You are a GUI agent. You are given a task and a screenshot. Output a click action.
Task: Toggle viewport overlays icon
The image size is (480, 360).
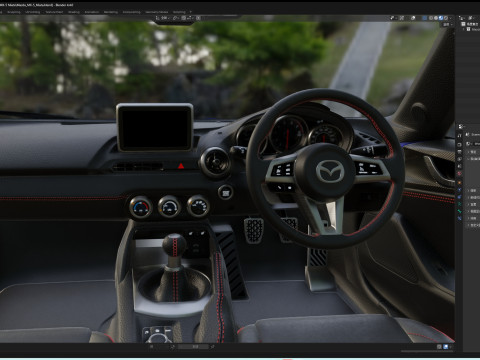click(x=413, y=18)
